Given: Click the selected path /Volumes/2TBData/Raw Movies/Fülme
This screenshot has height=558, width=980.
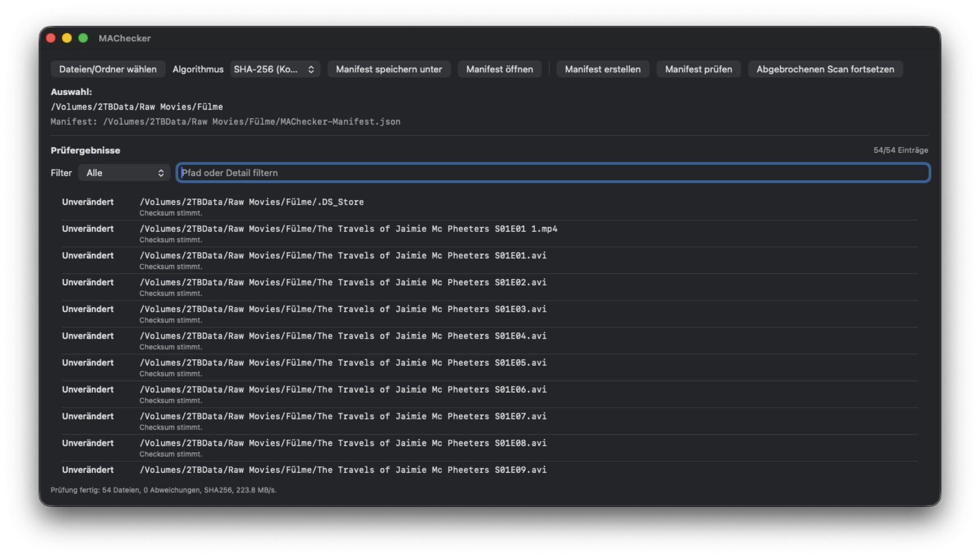Looking at the screenshot, I should point(137,107).
